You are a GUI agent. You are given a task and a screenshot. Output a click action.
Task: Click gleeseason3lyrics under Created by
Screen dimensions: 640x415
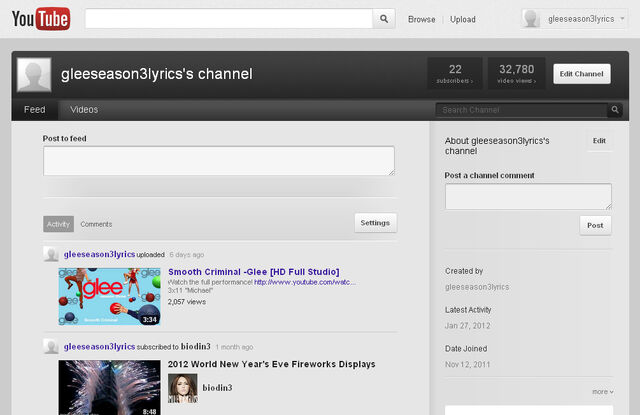[x=477, y=287]
